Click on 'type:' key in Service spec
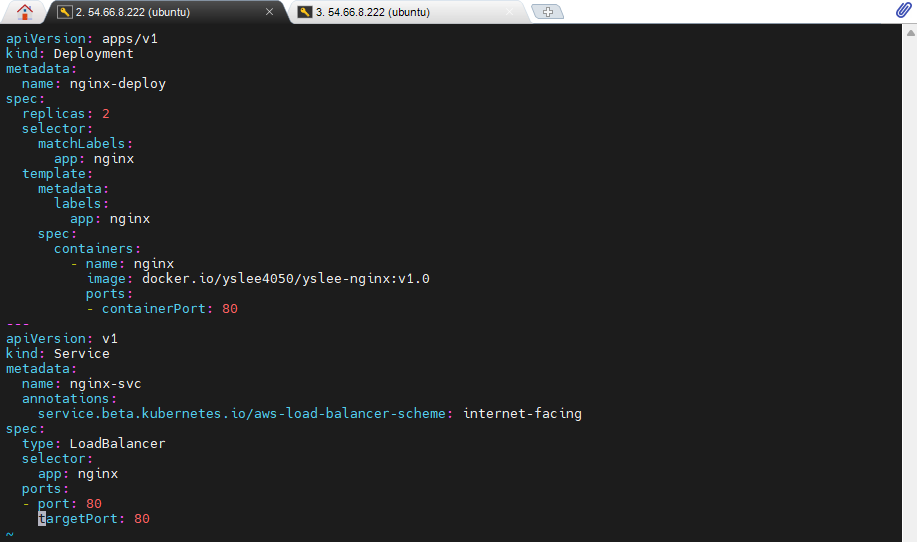 [42, 444]
